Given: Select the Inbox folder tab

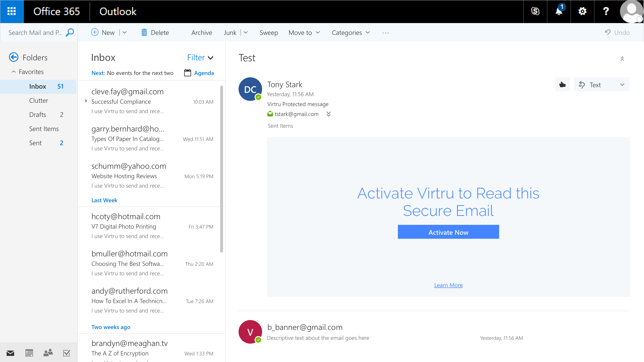Looking at the screenshot, I should click(x=37, y=86).
